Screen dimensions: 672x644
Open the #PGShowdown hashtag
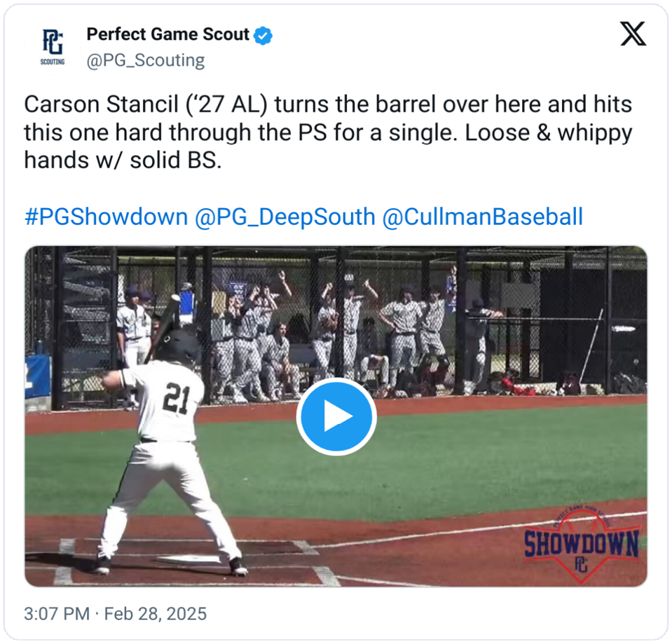pos(107,217)
